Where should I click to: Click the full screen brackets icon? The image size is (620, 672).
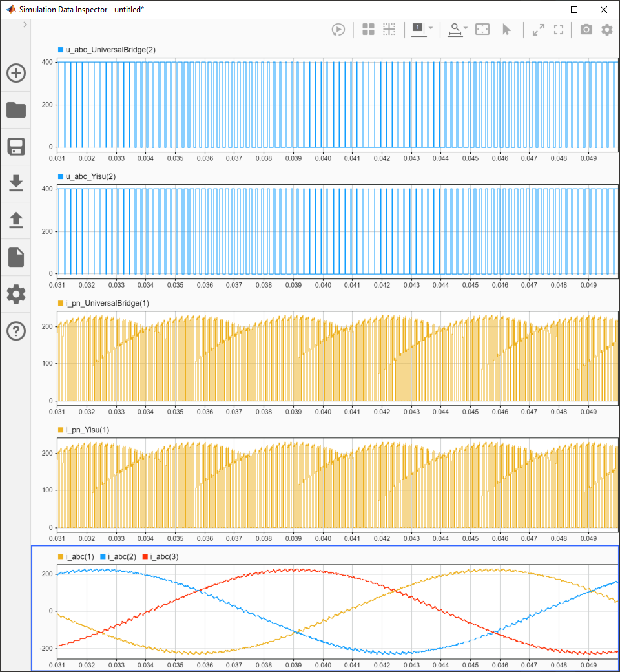[x=559, y=30]
